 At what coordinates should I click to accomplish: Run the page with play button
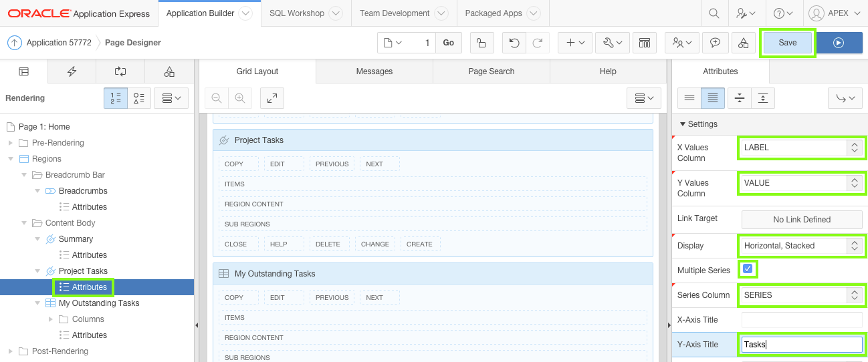(x=839, y=43)
